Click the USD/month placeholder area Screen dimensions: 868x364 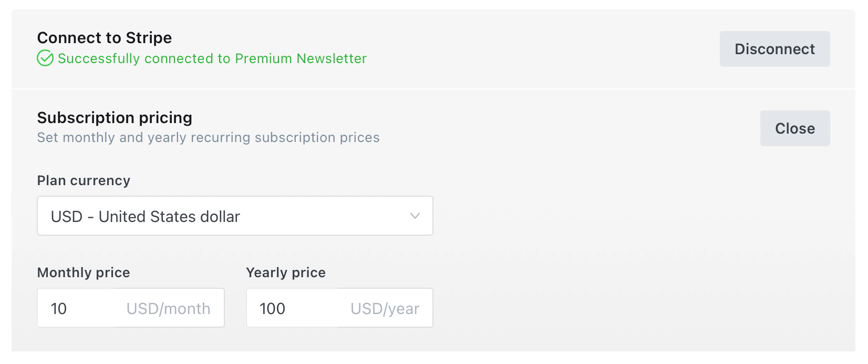point(168,308)
